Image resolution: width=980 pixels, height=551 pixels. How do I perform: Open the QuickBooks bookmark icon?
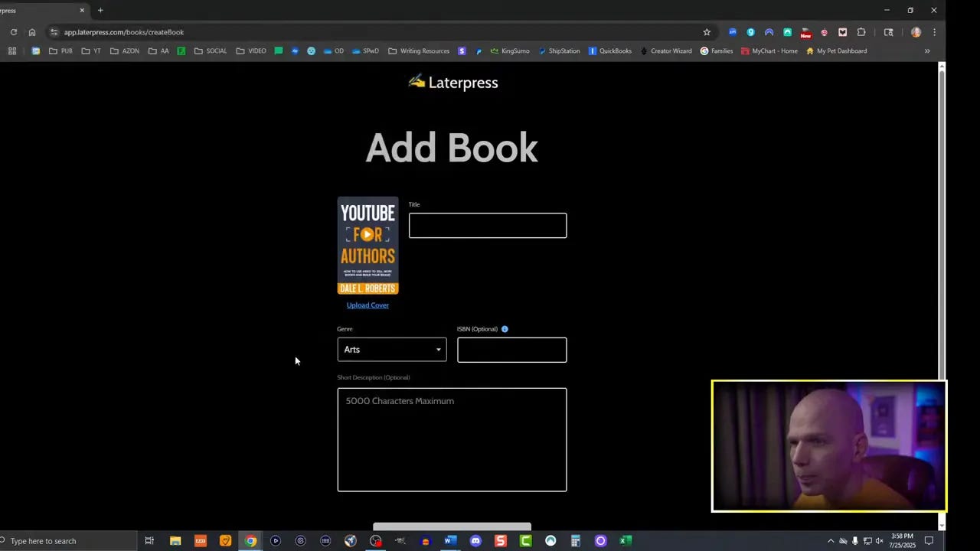(x=610, y=51)
